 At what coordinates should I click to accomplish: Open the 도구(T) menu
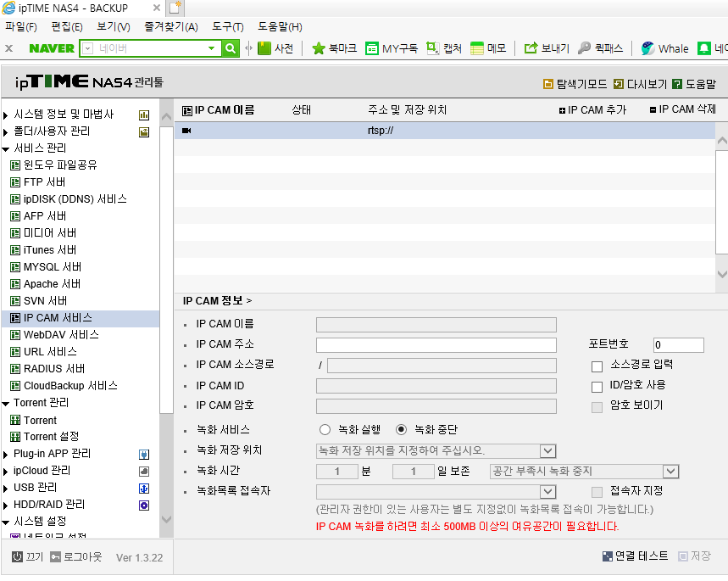coord(227,27)
